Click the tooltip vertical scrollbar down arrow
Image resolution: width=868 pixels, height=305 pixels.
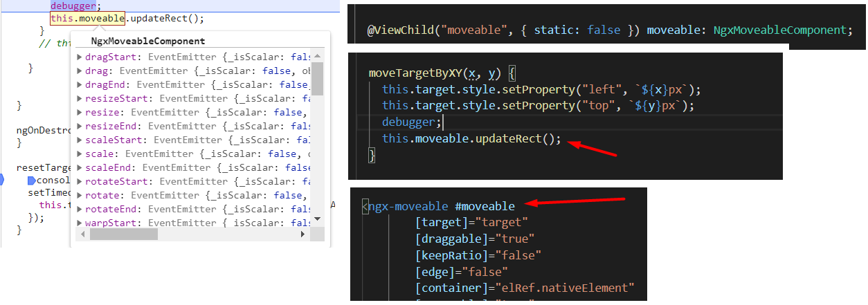(318, 221)
